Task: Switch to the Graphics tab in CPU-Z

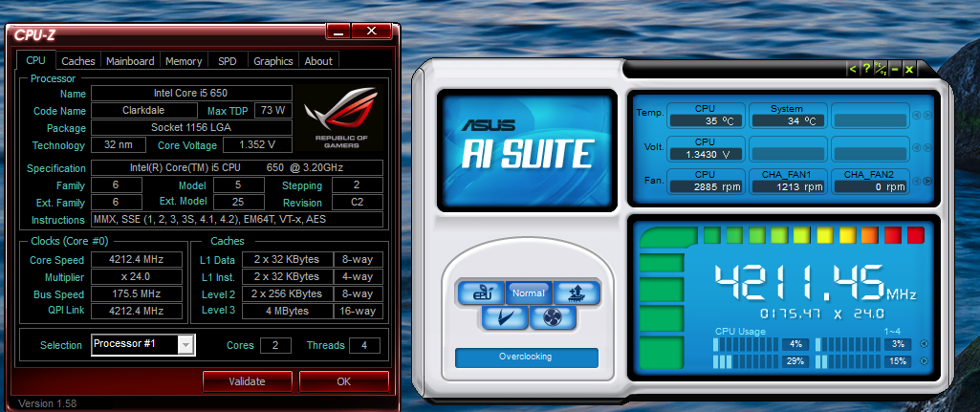Action: pyautogui.click(x=273, y=60)
